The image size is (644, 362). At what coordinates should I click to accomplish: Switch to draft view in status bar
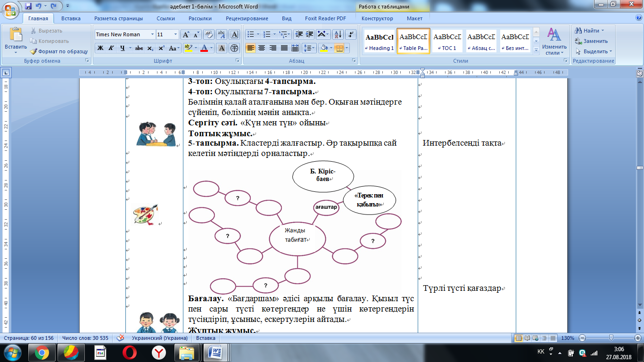[x=553, y=338]
